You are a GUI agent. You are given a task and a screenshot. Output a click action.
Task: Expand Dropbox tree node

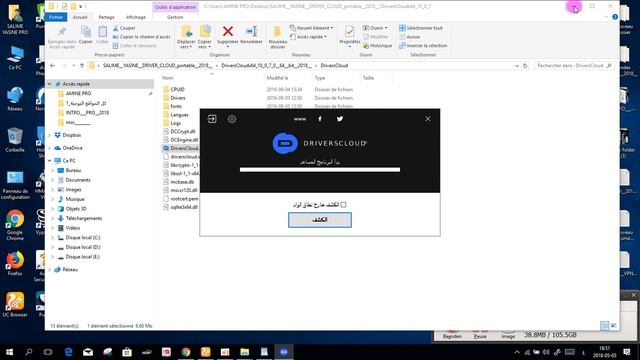(50, 135)
